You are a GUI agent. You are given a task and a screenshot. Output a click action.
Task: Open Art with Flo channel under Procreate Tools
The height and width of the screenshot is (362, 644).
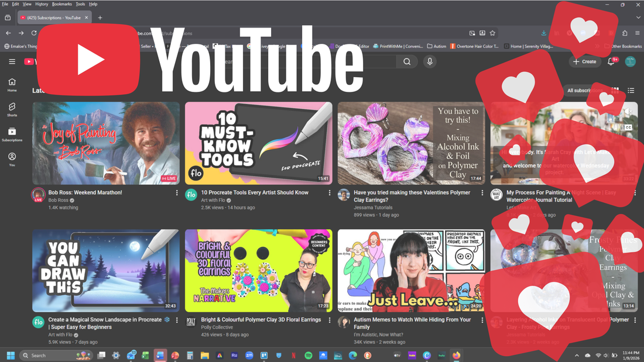pos(213,200)
